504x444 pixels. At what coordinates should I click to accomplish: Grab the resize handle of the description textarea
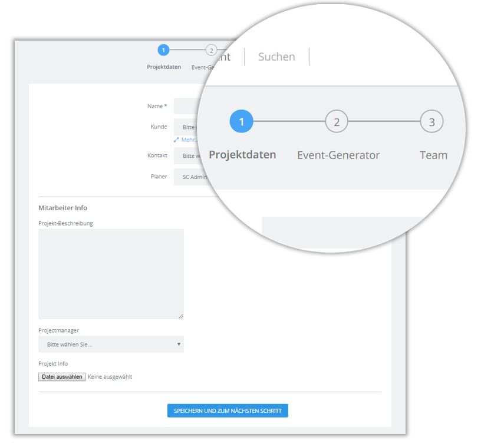180,316
